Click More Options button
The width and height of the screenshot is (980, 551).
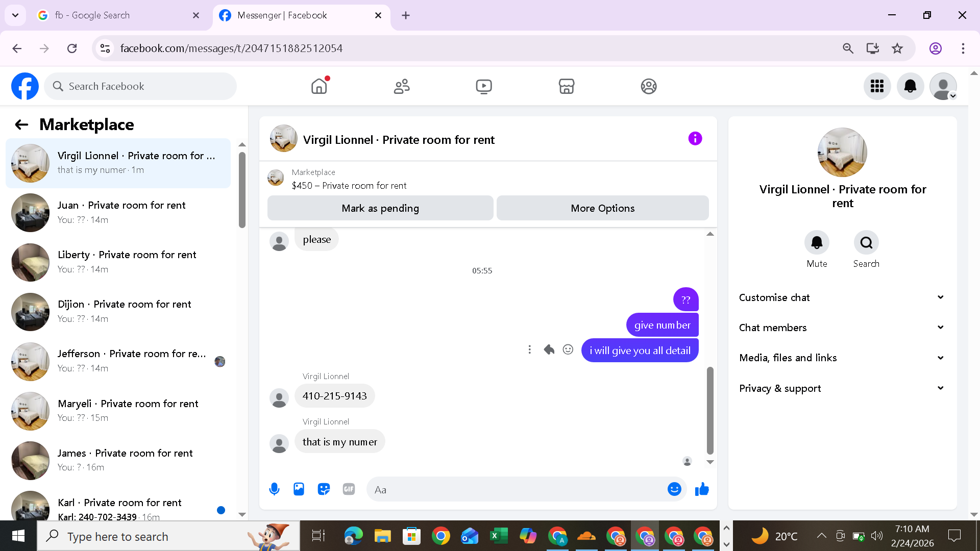[602, 208]
